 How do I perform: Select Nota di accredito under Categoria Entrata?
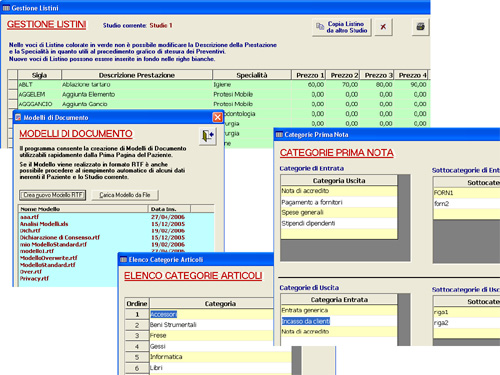(x=339, y=332)
